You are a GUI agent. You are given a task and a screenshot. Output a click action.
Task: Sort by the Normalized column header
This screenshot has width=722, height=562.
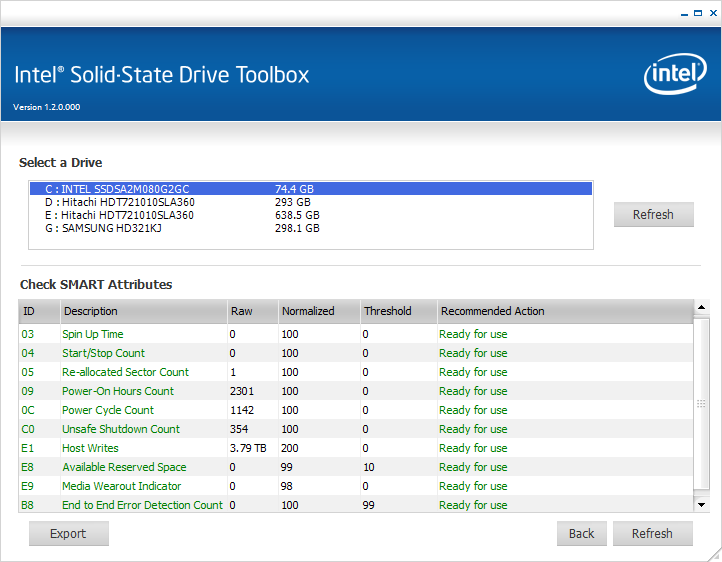coord(319,312)
